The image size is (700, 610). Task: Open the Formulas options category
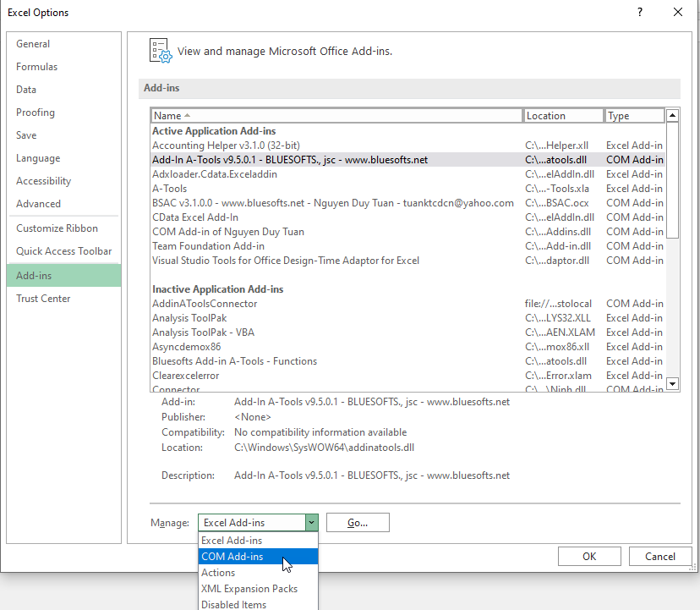(x=64, y=67)
